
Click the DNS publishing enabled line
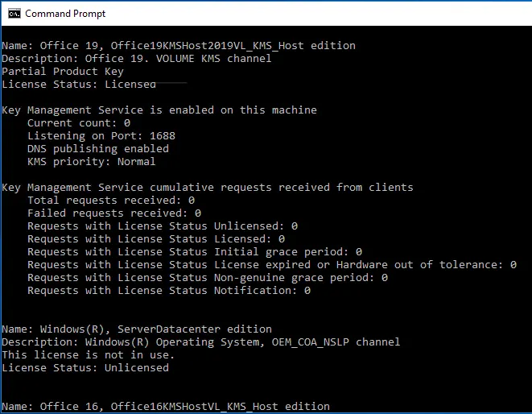click(x=98, y=149)
